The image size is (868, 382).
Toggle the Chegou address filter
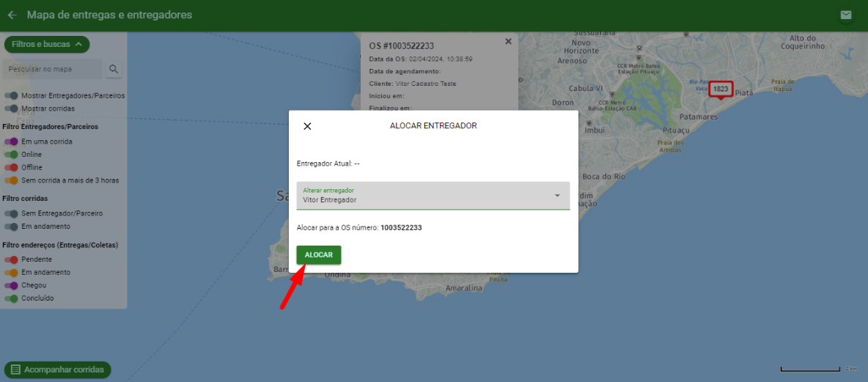click(x=11, y=285)
